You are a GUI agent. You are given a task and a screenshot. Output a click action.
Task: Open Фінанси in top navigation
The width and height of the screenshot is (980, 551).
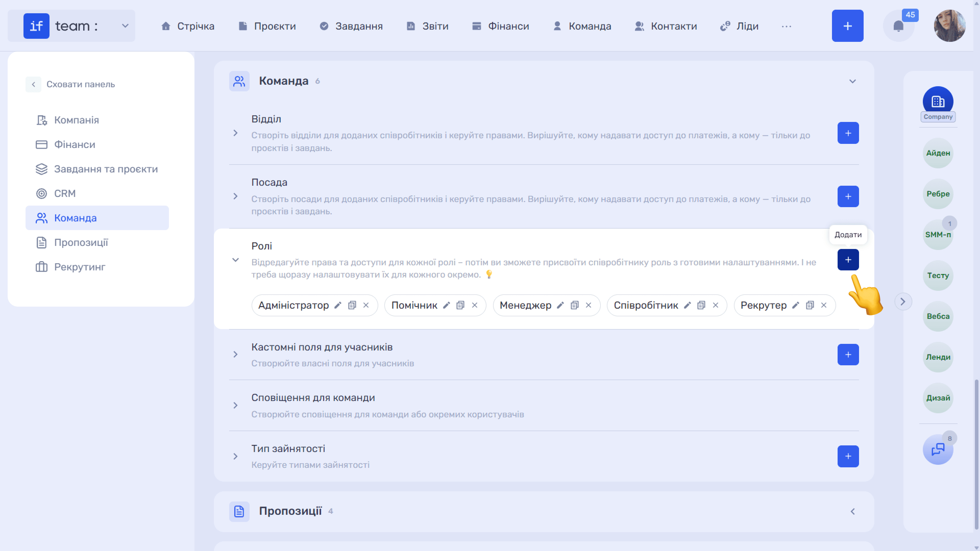point(500,26)
